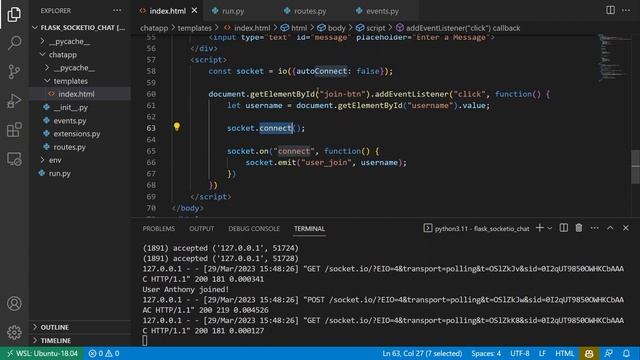Open editor More Actions ellipsis
The width and height of the screenshot is (640, 360).
(626, 10)
